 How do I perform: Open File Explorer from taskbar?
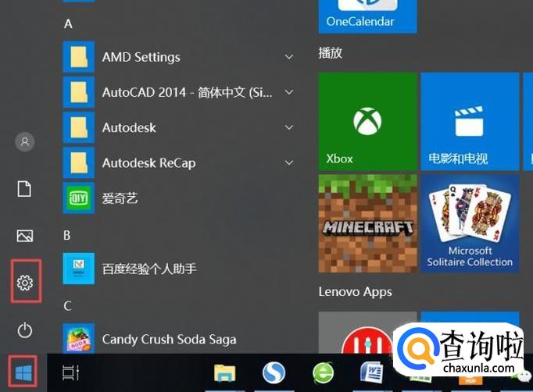(x=225, y=373)
